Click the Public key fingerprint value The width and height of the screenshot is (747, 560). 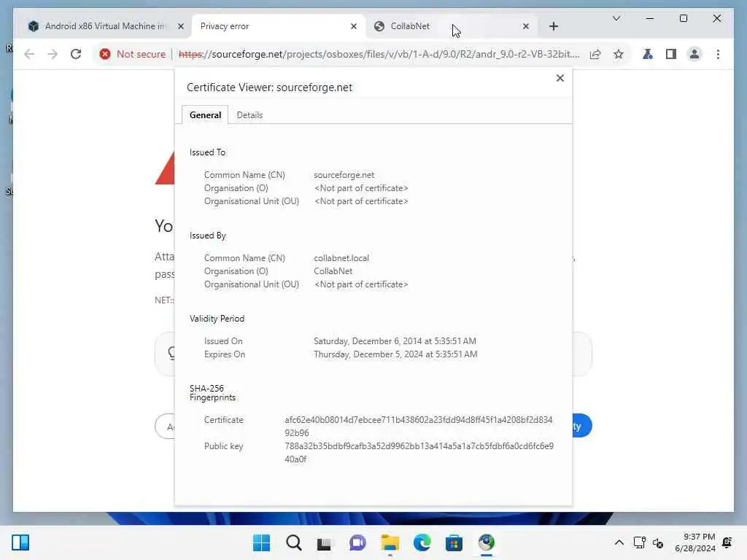(x=419, y=452)
